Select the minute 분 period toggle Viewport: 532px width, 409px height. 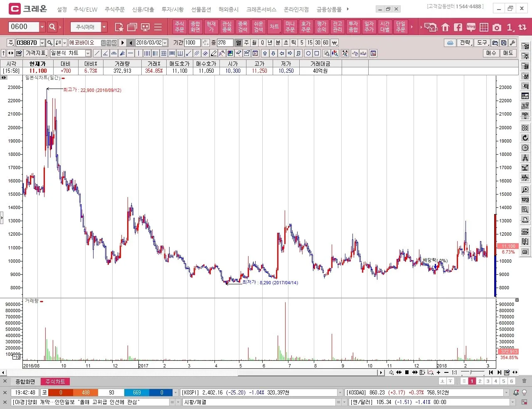coord(278,43)
